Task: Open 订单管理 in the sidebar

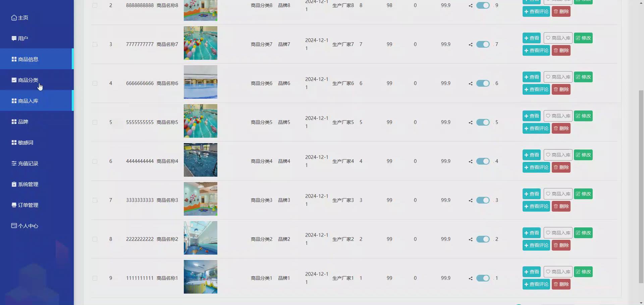Action: point(37,205)
